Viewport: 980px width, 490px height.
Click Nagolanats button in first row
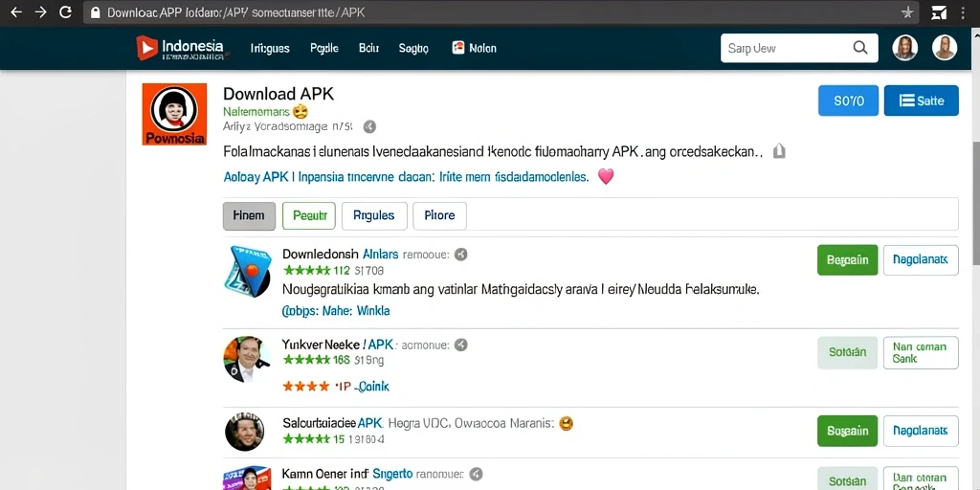(x=921, y=260)
